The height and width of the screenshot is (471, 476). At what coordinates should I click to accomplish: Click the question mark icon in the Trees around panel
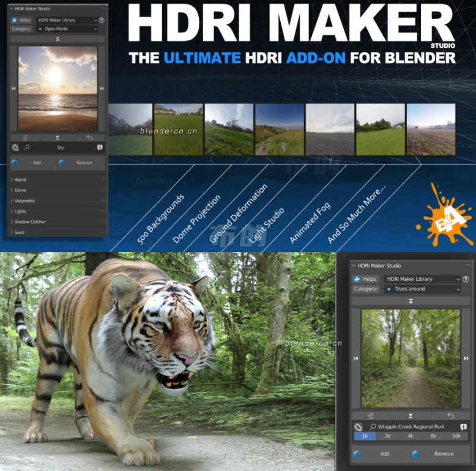(466, 279)
